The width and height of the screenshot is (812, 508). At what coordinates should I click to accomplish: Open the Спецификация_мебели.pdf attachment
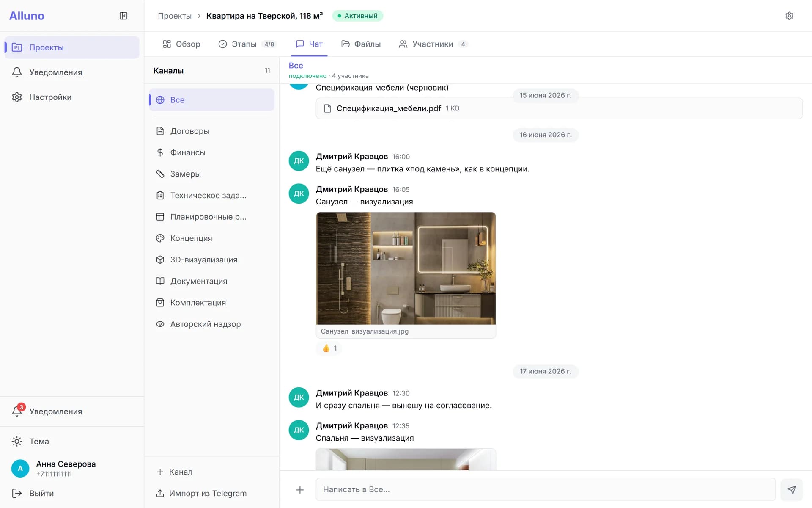(559, 108)
